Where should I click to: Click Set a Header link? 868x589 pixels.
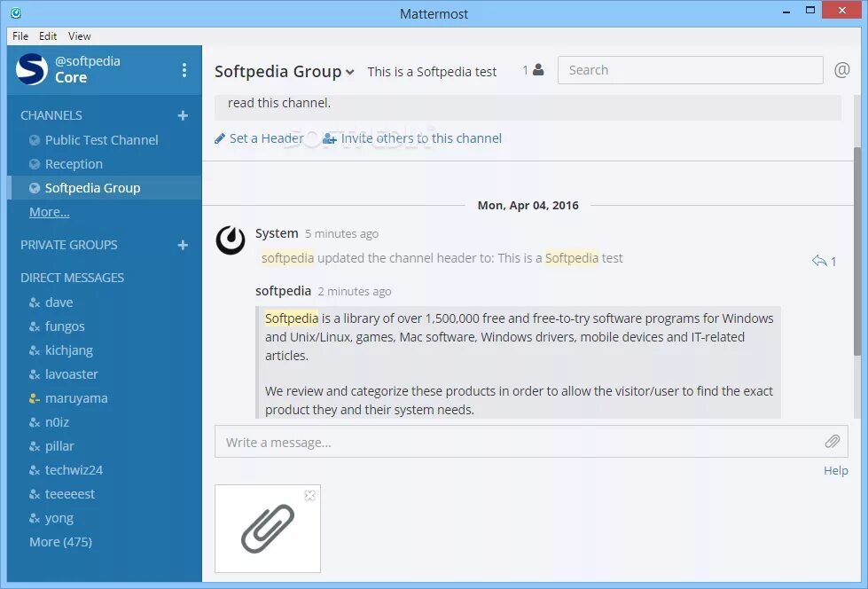click(x=266, y=138)
